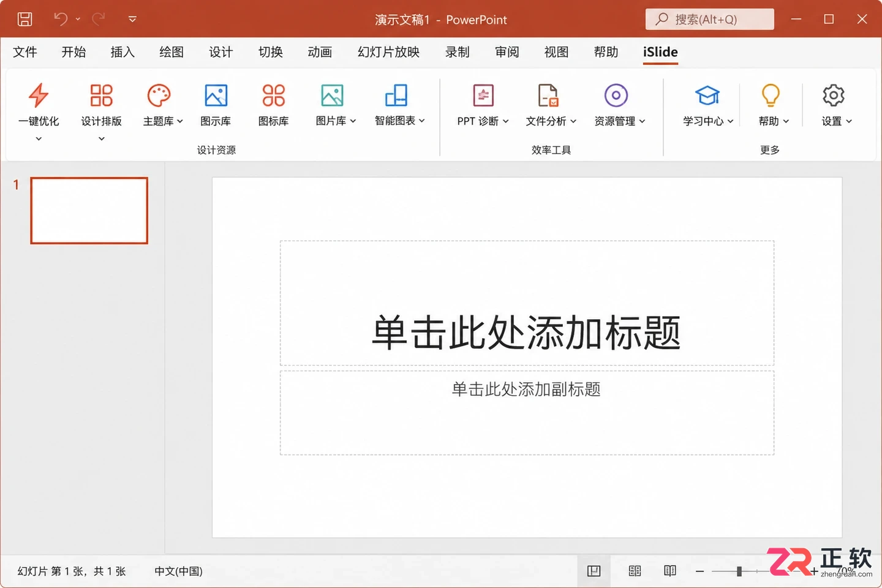Open 设计排版 layout tools icon

(101, 96)
